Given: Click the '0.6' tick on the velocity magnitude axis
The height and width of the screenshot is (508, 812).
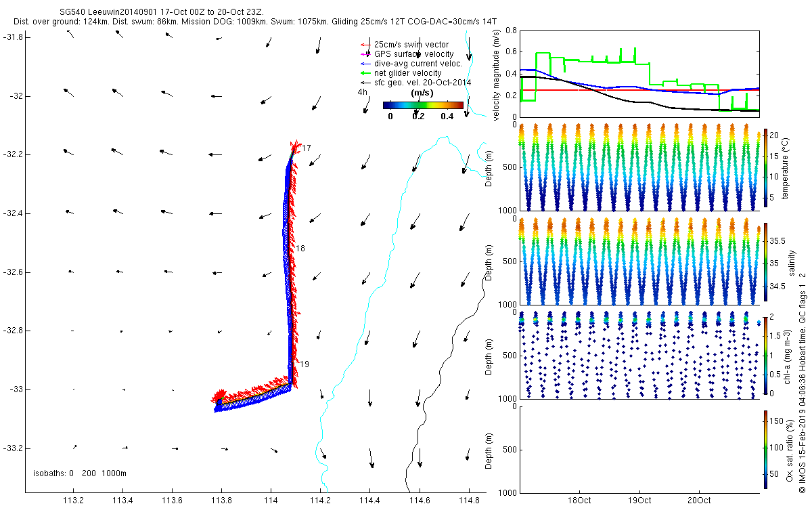Looking at the screenshot, I should 511,52.
